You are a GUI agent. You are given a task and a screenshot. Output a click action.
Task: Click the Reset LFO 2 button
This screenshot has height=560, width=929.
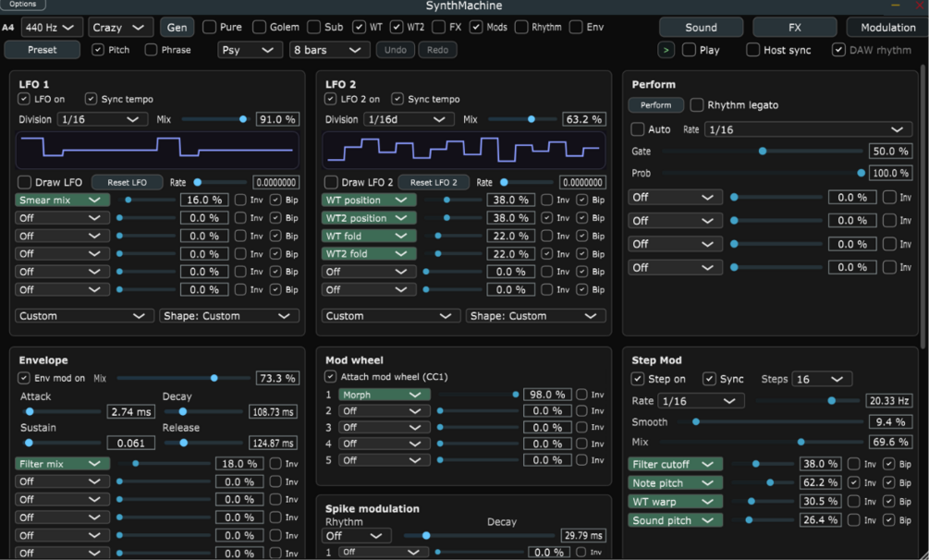point(434,182)
